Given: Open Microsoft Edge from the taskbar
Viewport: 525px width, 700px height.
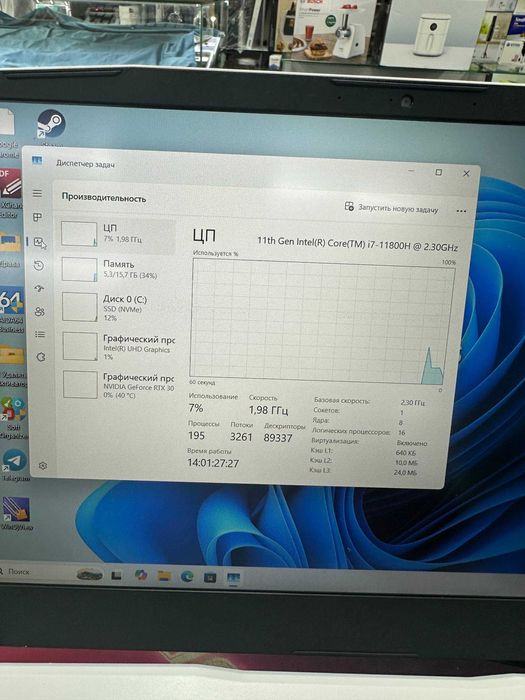Looking at the screenshot, I should coord(187,577).
